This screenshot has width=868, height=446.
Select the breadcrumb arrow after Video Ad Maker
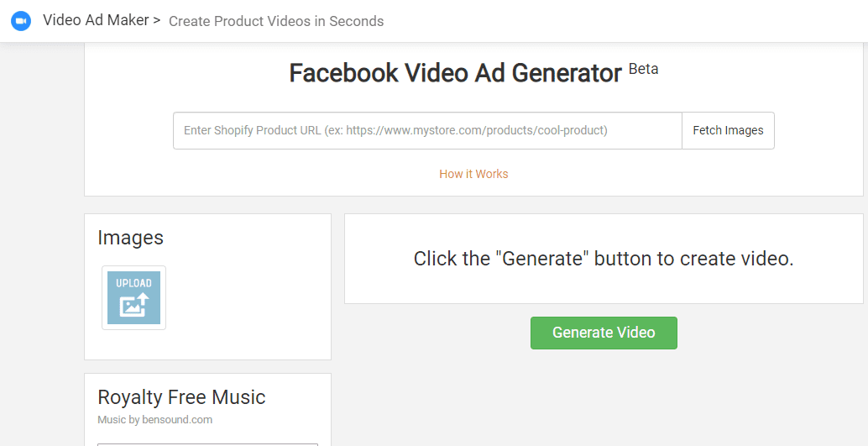point(157,21)
